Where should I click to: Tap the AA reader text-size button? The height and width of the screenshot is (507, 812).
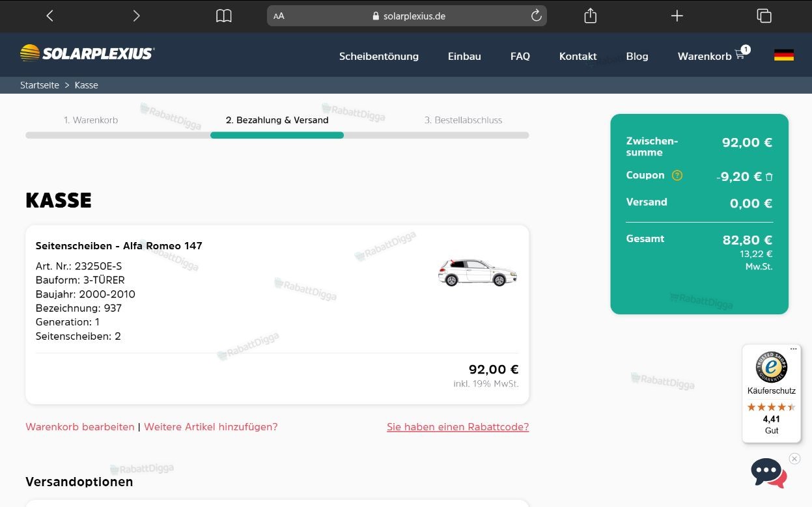tap(279, 16)
